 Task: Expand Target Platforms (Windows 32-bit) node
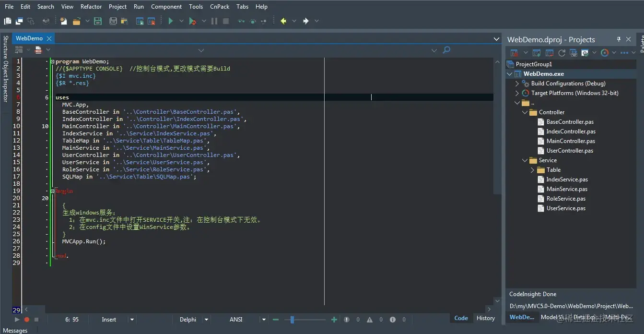pos(517,93)
